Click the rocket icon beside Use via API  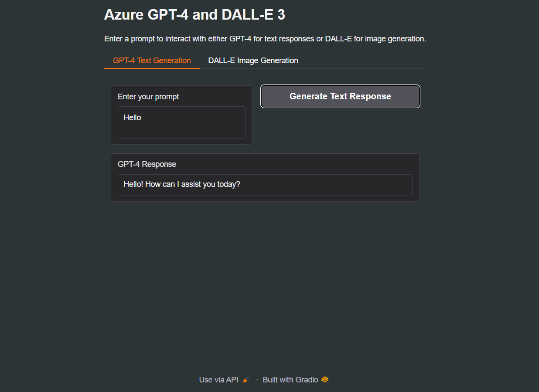(x=246, y=380)
